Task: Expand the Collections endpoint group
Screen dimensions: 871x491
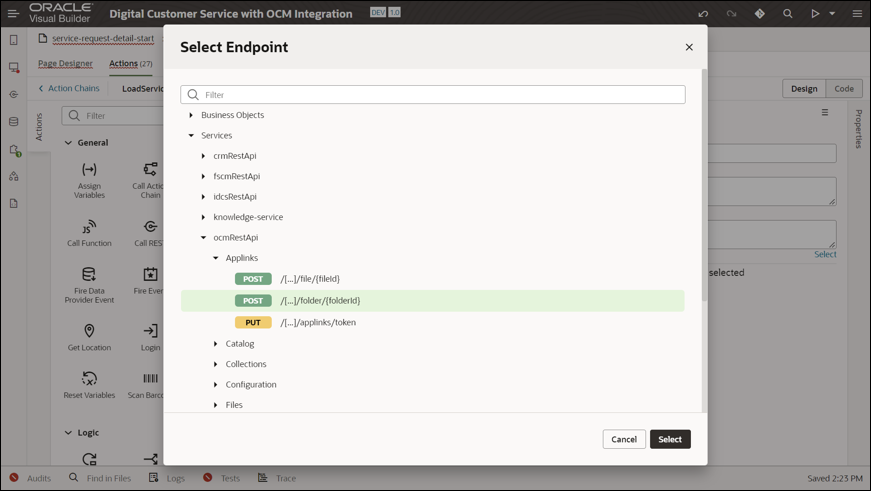Action: coord(216,364)
